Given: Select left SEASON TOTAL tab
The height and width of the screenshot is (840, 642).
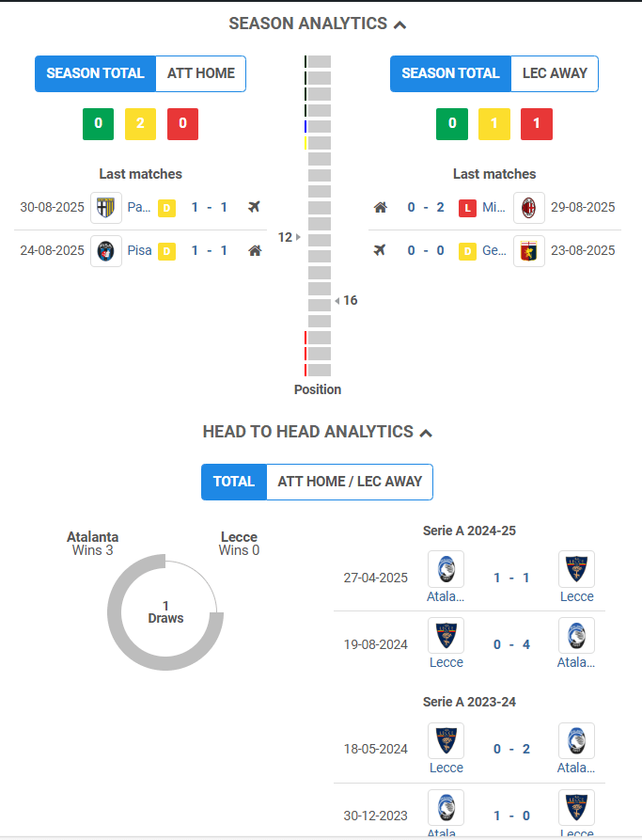Looking at the screenshot, I should coord(95,73).
